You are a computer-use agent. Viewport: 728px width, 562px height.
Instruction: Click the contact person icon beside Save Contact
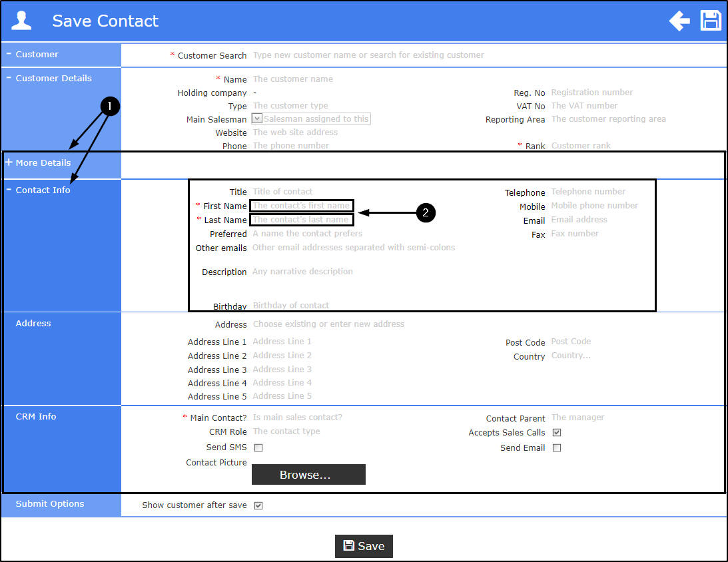21,21
